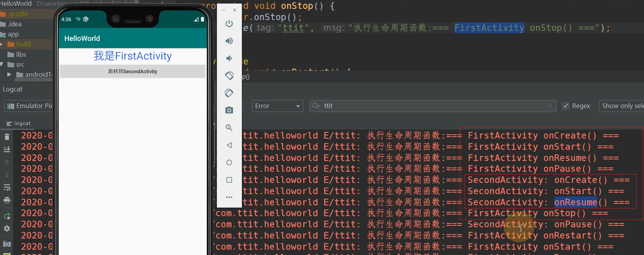This screenshot has width=644, height=255.
Task: Click highlighted onResume in SecondActivity log
Action: tap(576, 202)
